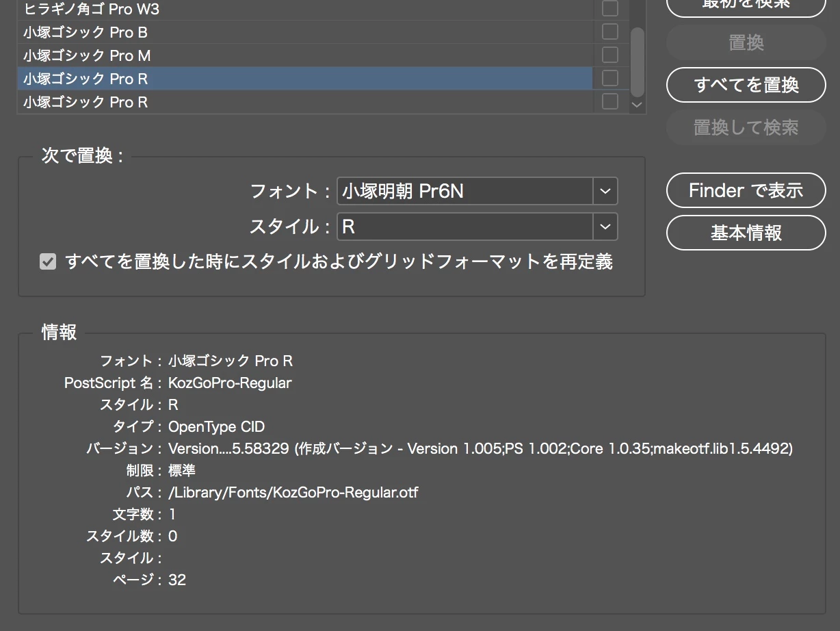Image resolution: width=840 pixels, height=631 pixels.
Task: Select the highlighted 小塚ゴシック Pro R row
Action: point(304,79)
